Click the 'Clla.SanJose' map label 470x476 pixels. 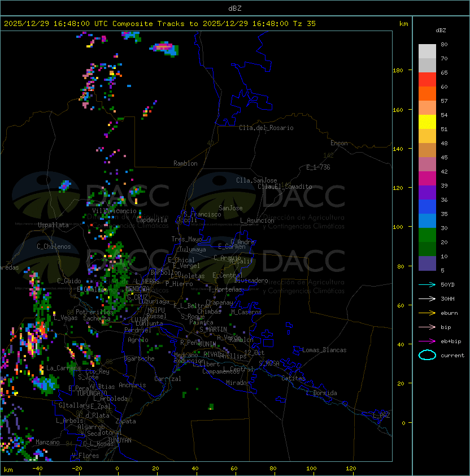click(x=256, y=180)
